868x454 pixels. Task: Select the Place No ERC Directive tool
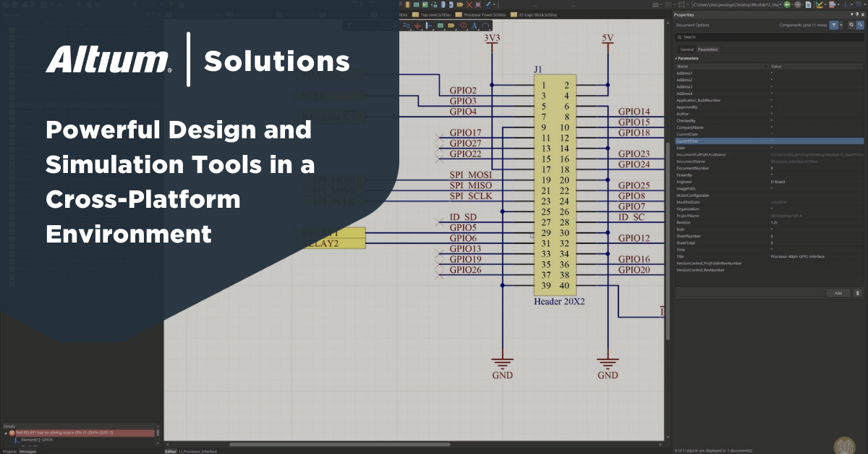[463, 25]
